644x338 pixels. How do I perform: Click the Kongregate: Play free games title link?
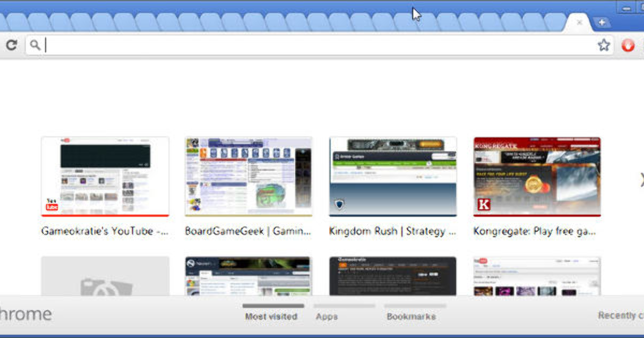tap(535, 231)
